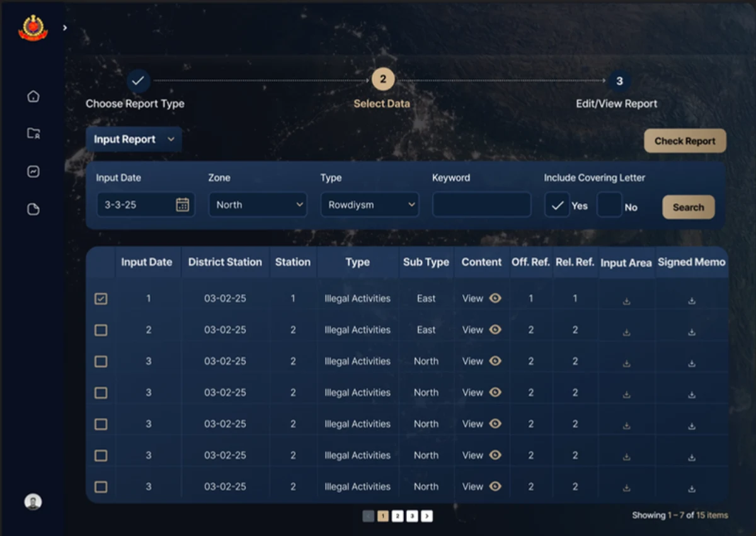Toggle the Yes covering letter checkbox
This screenshot has height=536, width=756.
tap(557, 205)
